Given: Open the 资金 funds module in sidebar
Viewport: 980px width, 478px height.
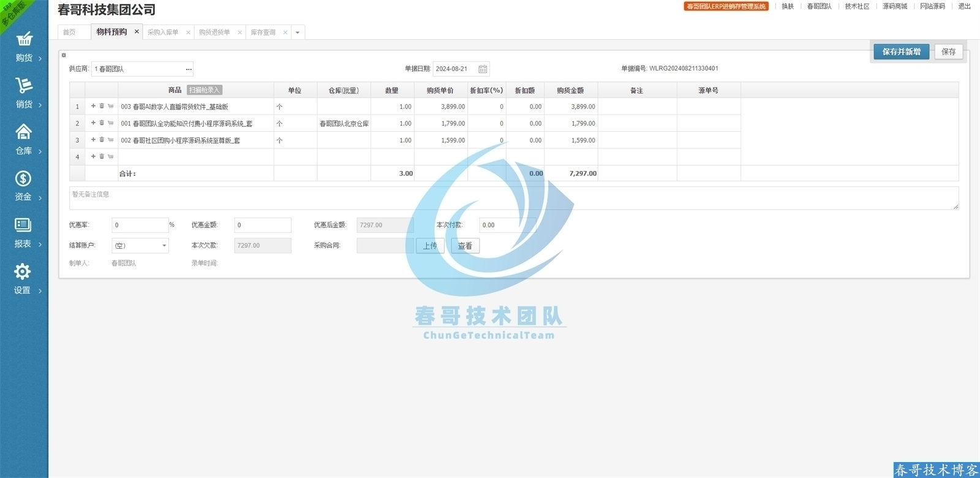Looking at the screenshot, I should click(x=24, y=186).
